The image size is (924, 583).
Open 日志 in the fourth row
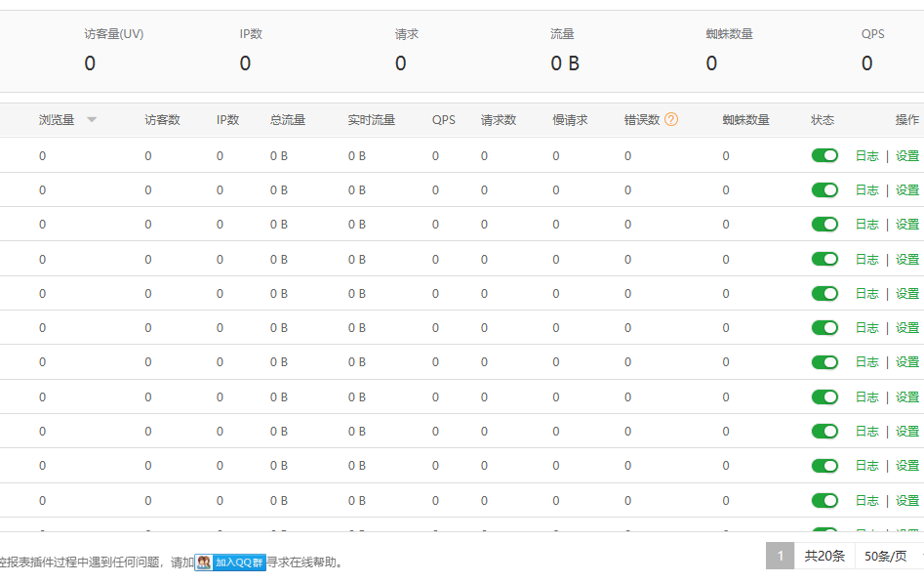[866, 259]
